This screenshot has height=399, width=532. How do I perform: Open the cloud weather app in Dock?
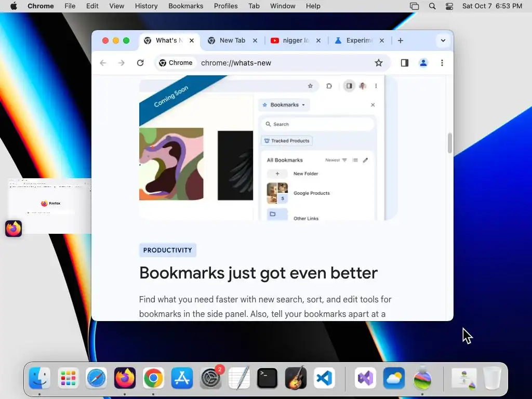(x=394, y=378)
